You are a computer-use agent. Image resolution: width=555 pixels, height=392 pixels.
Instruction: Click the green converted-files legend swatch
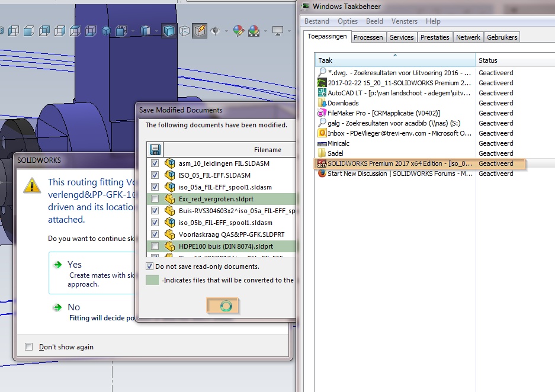[153, 280]
